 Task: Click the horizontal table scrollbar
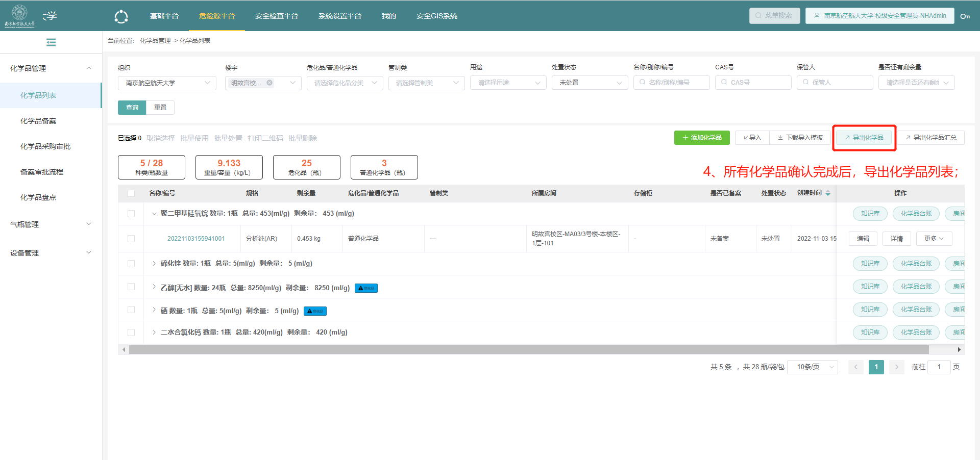pyautogui.click(x=528, y=349)
